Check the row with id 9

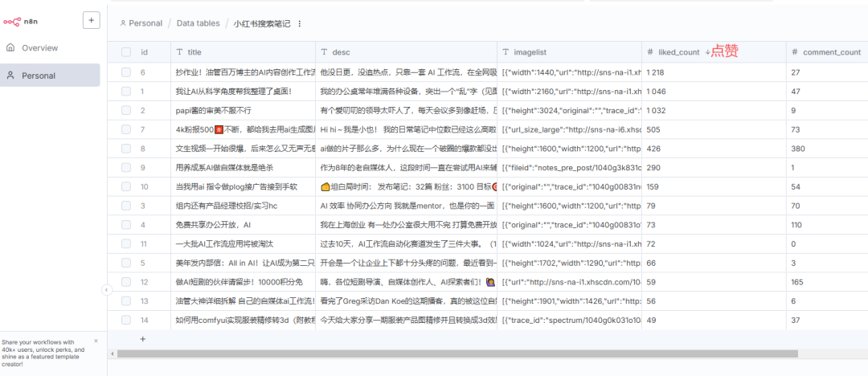[126, 167]
